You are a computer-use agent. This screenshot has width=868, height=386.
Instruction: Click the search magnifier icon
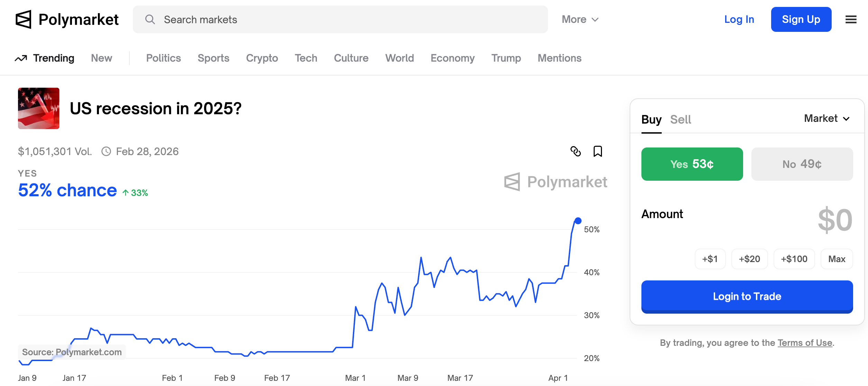[150, 20]
